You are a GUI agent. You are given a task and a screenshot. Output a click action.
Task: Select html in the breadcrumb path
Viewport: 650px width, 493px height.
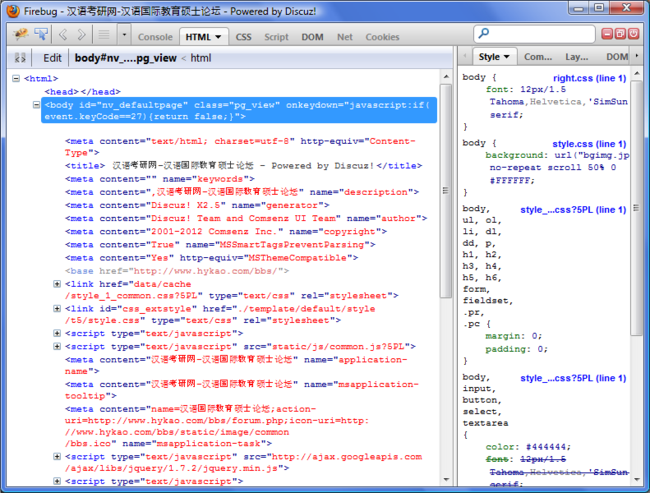(201, 58)
